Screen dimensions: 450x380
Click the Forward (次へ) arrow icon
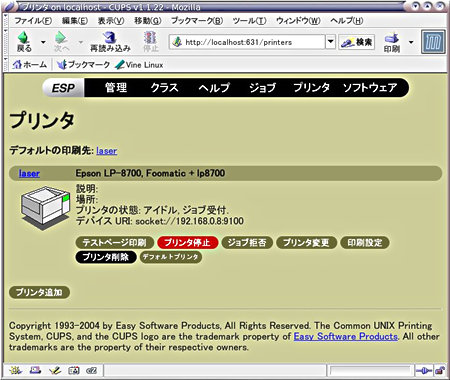tap(61, 37)
